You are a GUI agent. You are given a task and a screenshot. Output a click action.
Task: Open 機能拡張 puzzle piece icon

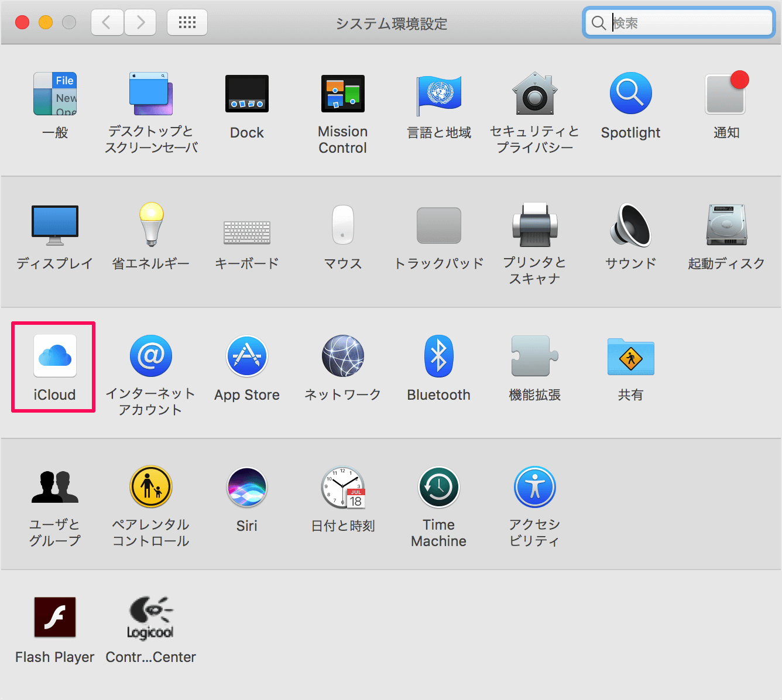[x=535, y=356]
